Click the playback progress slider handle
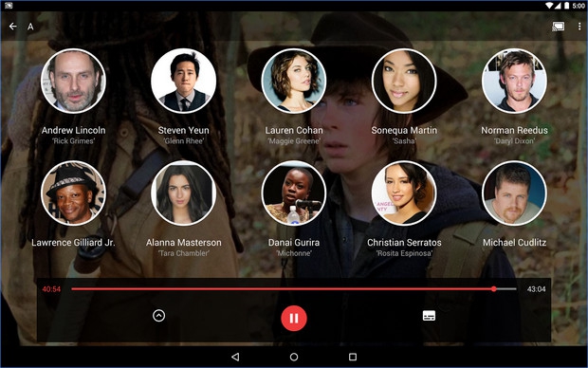The height and width of the screenshot is (368, 588). click(494, 289)
